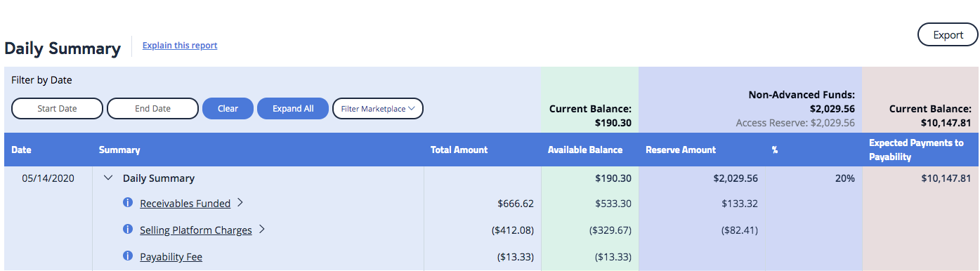This screenshot has height=271, width=980.
Task: Open the Receivables Funded link
Action: pos(185,204)
